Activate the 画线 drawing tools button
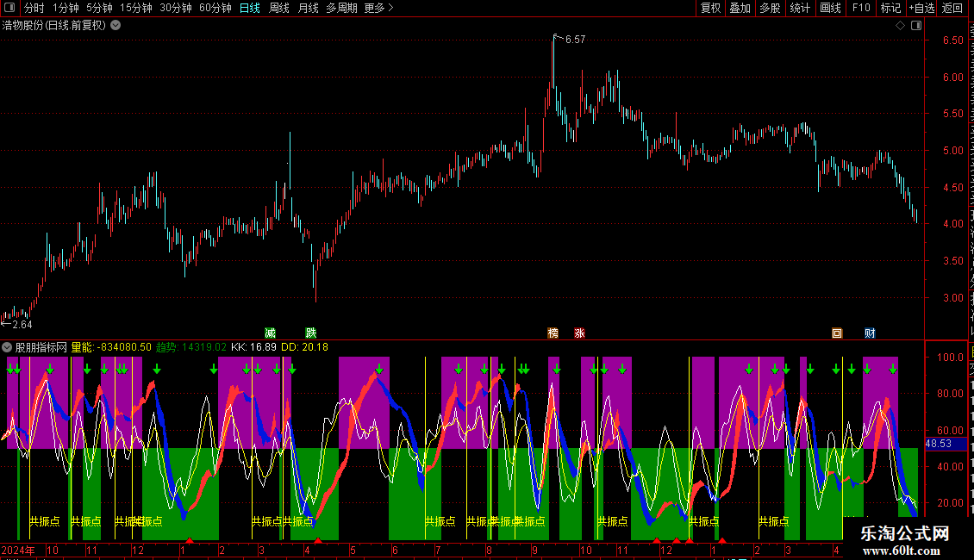Screen dimensions: 974x560 pos(830,8)
